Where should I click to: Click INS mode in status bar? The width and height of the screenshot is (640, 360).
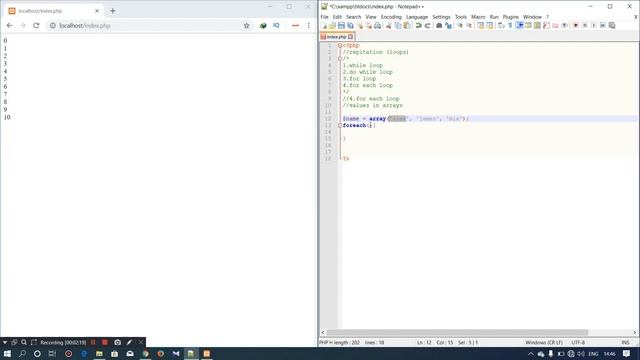point(625,342)
